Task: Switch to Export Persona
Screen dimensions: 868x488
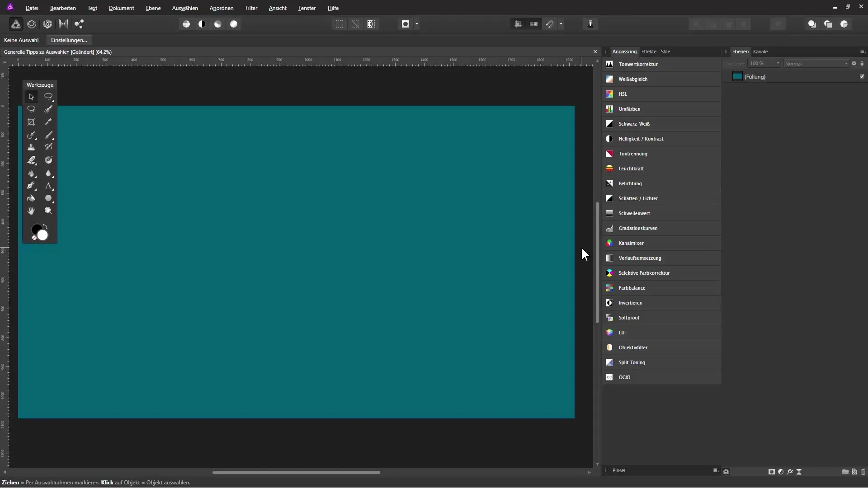Action: [79, 24]
